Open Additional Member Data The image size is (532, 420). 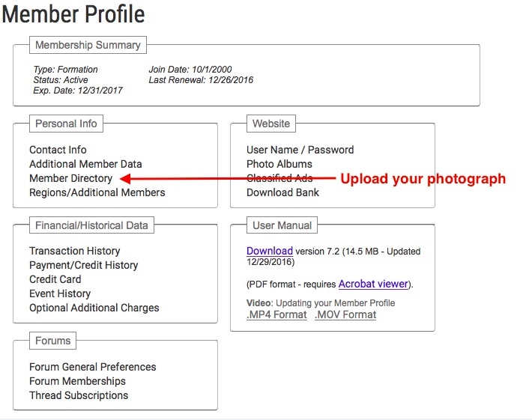[x=85, y=164]
